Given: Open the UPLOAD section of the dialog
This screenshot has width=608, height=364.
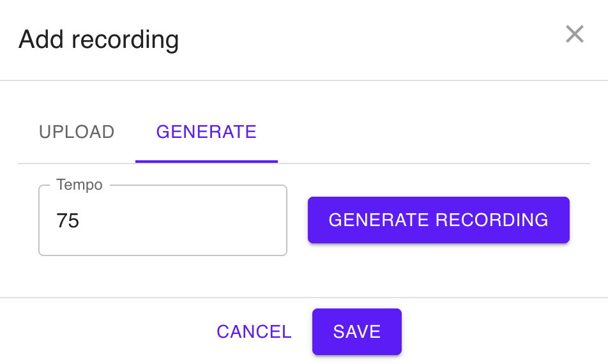Looking at the screenshot, I should tap(77, 132).
